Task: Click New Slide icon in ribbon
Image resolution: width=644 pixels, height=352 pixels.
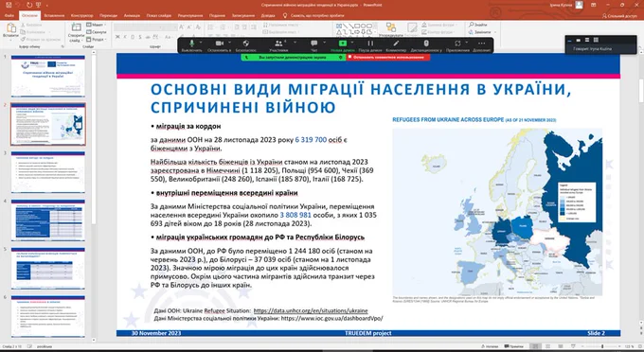Action: 76,27
